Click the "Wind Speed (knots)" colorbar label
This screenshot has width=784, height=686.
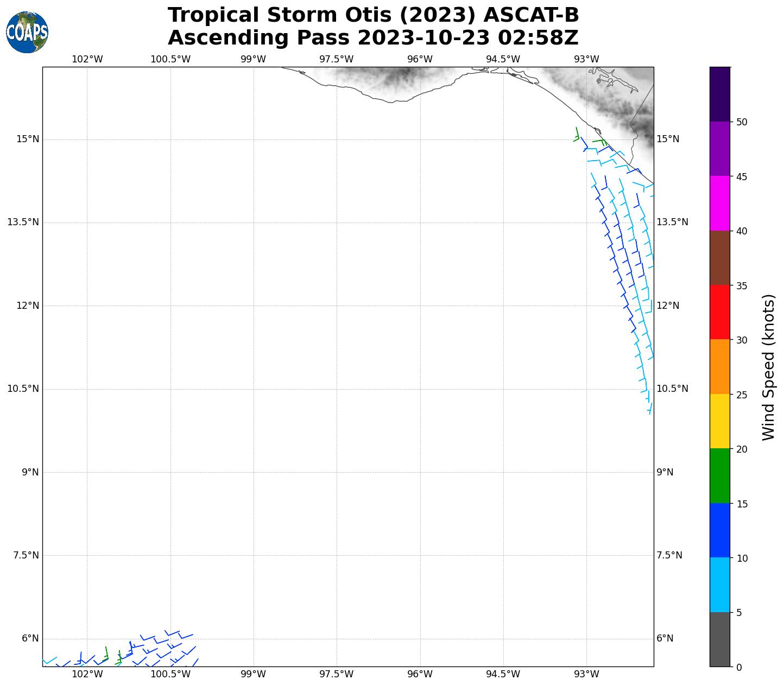point(768,367)
